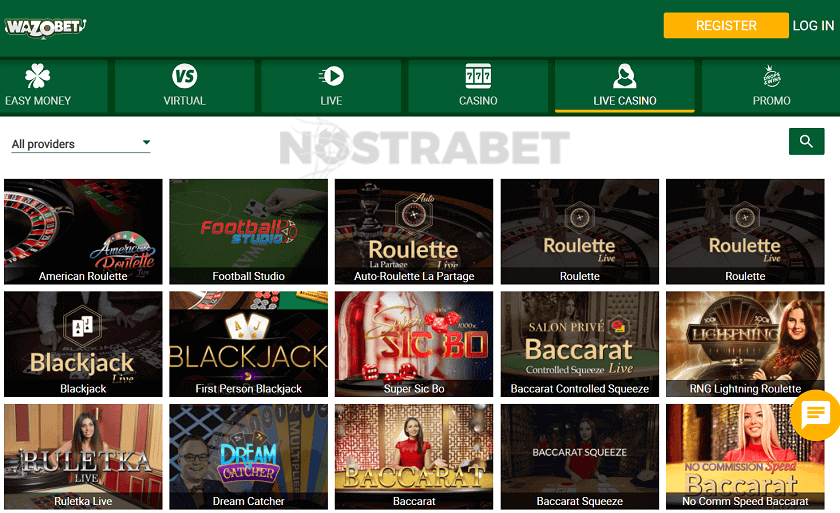Click the yellow Register button
The height and width of the screenshot is (513, 840).
(726, 25)
